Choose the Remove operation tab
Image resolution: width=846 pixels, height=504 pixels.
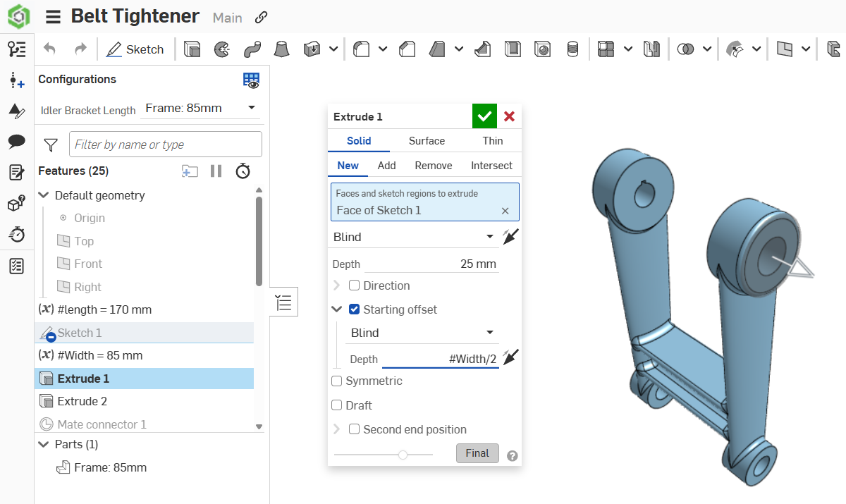click(434, 166)
